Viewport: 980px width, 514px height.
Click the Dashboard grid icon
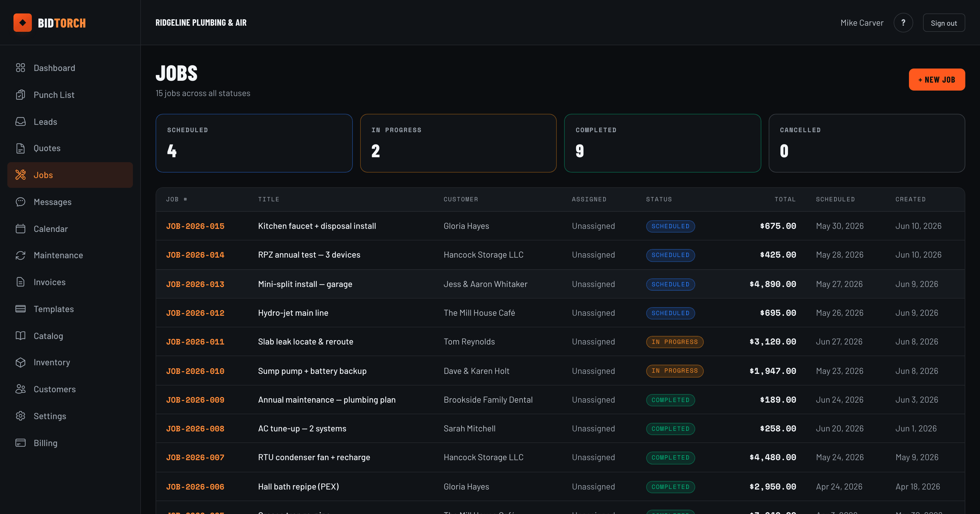click(21, 68)
